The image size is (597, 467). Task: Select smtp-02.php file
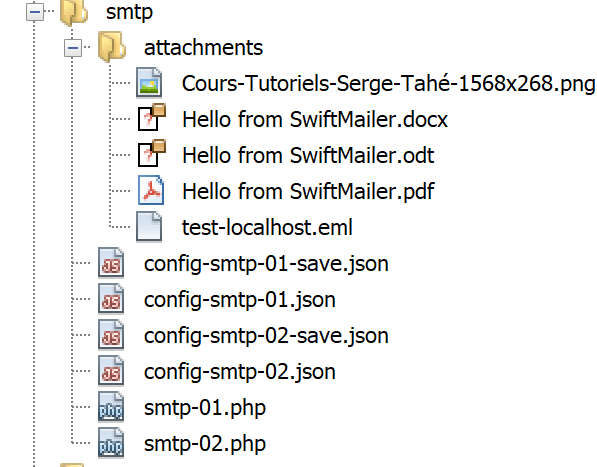point(205,444)
